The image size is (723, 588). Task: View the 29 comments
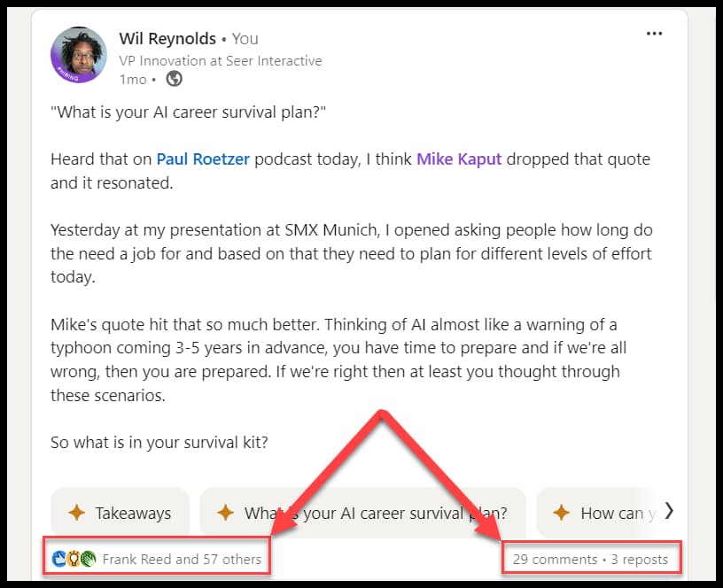(556, 559)
